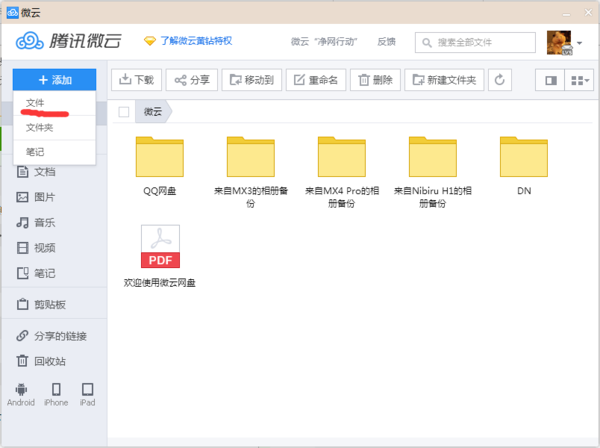Viewport: 600px width, 448px height.
Task: Open the 图片 category in sidebar
Action: [36, 197]
